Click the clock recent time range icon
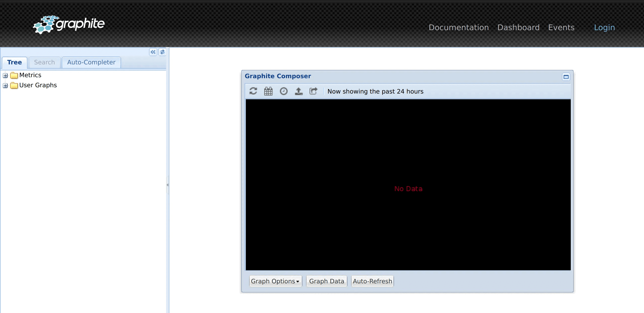Image resolution: width=644 pixels, height=313 pixels. tap(284, 91)
